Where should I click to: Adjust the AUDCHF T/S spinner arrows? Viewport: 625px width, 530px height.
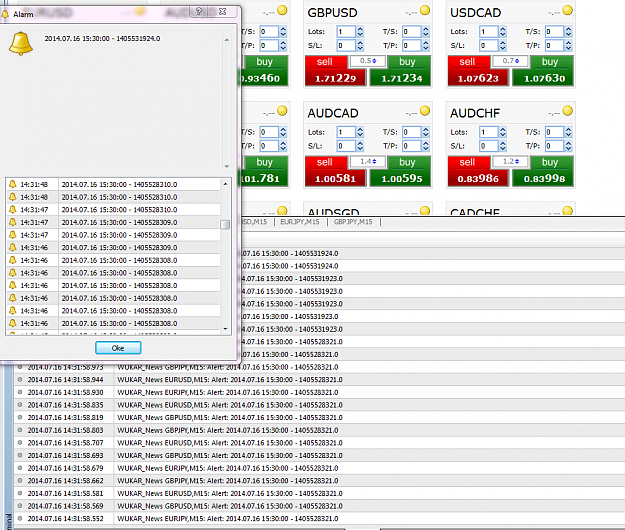coord(568,132)
